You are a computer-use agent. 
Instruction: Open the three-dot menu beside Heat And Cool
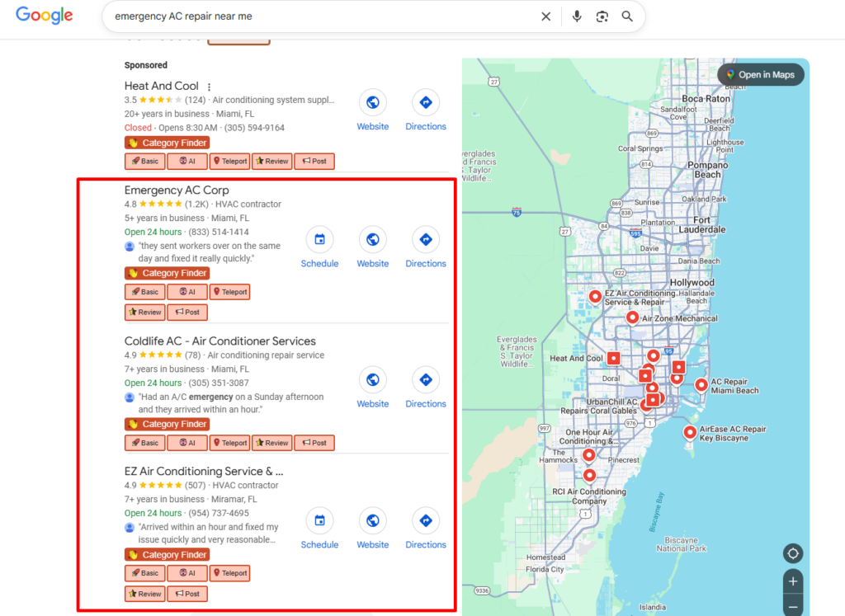point(209,87)
